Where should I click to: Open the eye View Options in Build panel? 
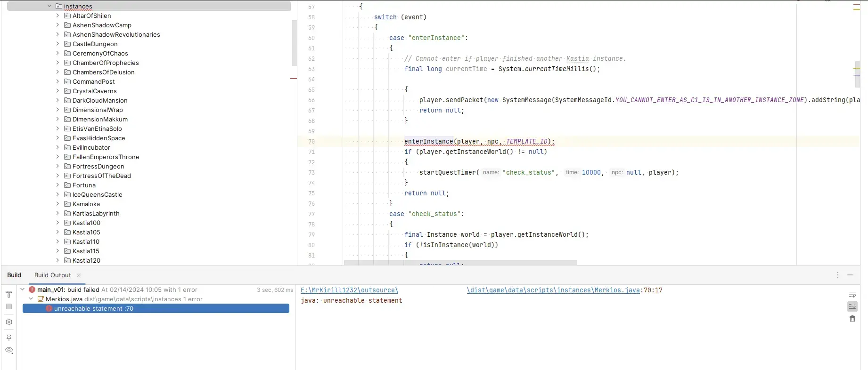coord(8,350)
